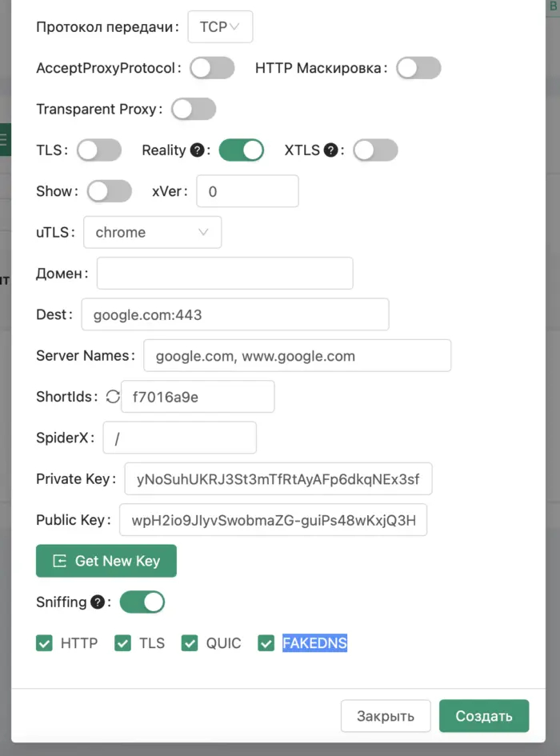Enable the Transparent Proxy switch

pos(194,109)
